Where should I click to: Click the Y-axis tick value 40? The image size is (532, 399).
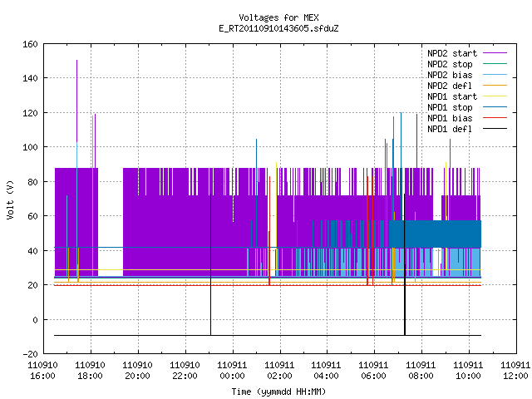click(x=32, y=251)
